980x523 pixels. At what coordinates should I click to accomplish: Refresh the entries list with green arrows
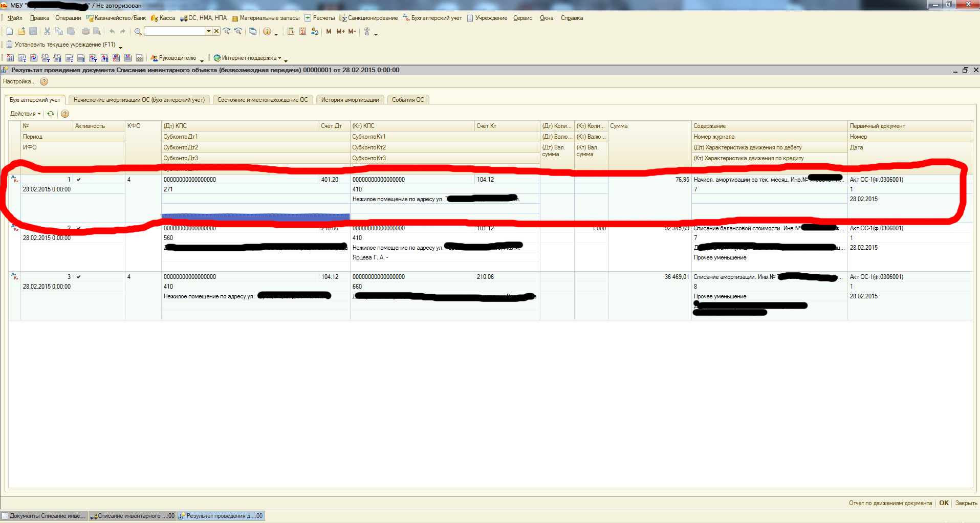click(51, 114)
